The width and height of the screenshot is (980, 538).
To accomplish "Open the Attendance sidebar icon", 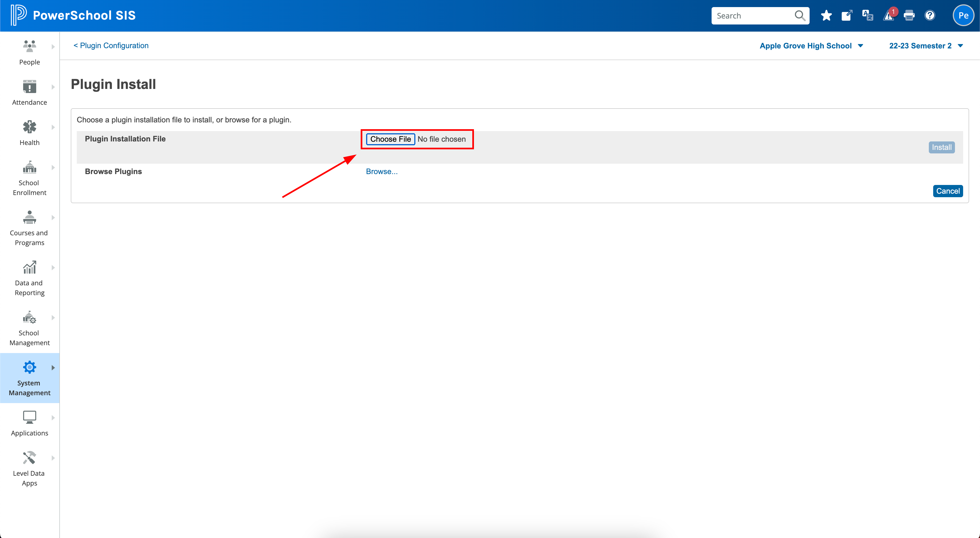I will pos(29,86).
